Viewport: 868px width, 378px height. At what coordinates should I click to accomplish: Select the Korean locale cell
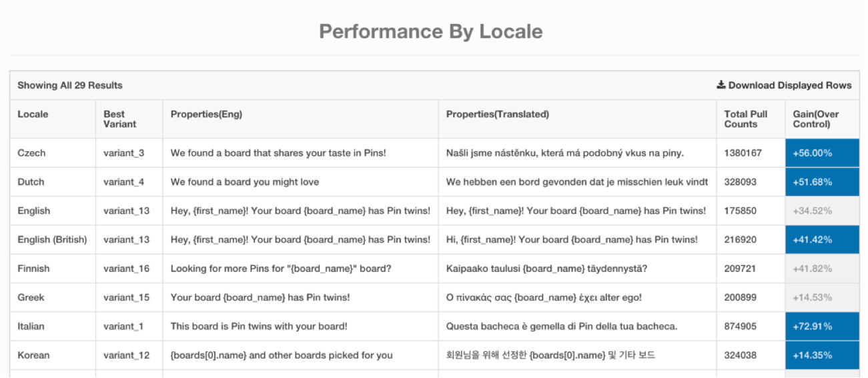coord(32,355)
